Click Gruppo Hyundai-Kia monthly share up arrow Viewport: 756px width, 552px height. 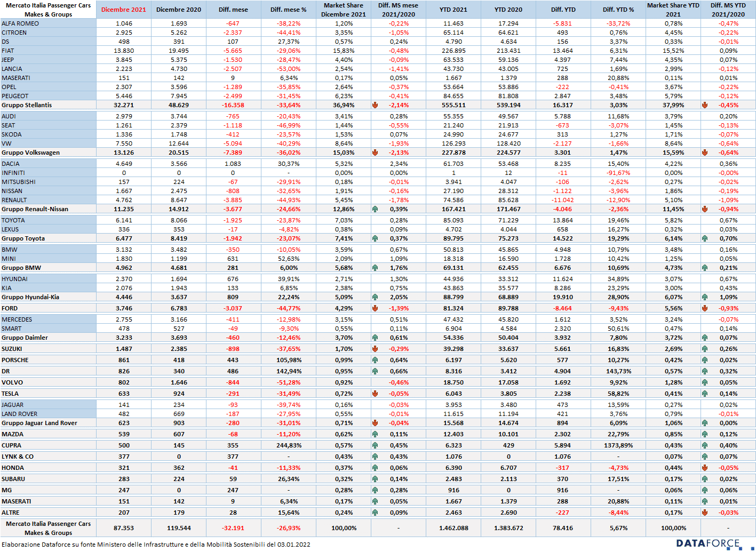point(375,297)
